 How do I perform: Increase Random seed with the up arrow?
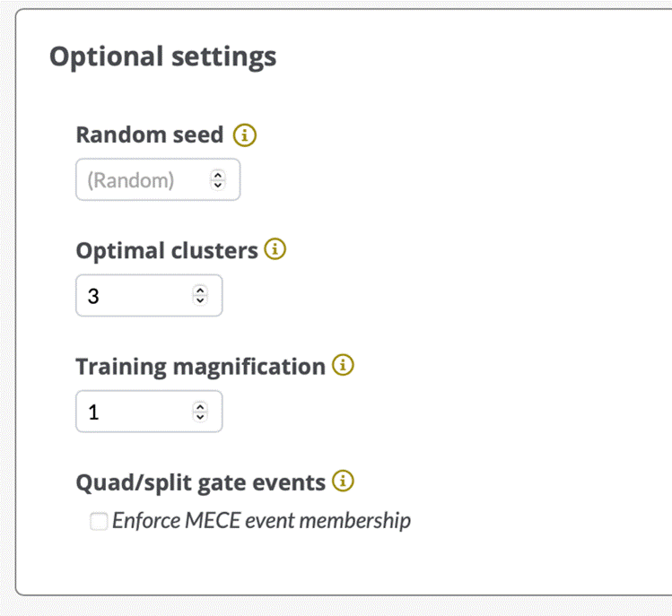(217, 175)
